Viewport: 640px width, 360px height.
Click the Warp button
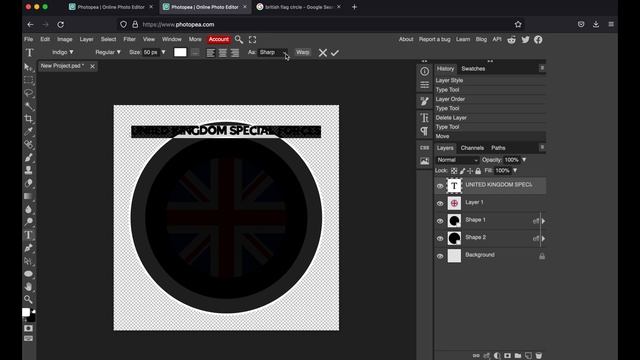(x=302, y=52)
